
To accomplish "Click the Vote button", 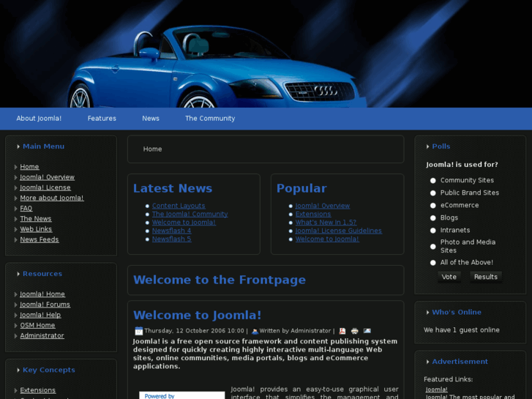I will tap(449, 277).
